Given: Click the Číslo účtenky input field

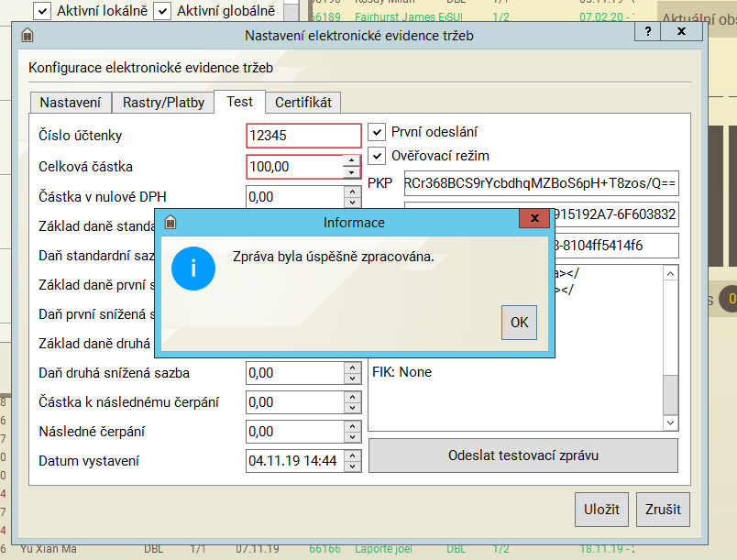Looking at the screenshot, I should pyautogui.click(x=303, y=136).
